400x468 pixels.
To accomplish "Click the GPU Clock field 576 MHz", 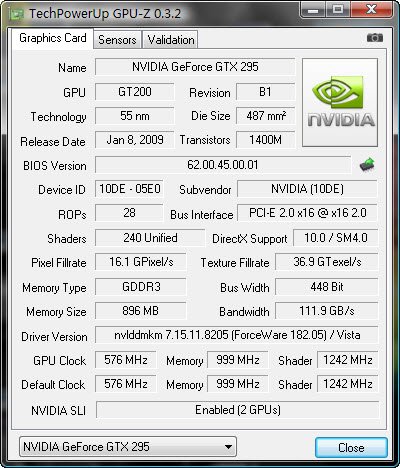I will click(126, 360).
